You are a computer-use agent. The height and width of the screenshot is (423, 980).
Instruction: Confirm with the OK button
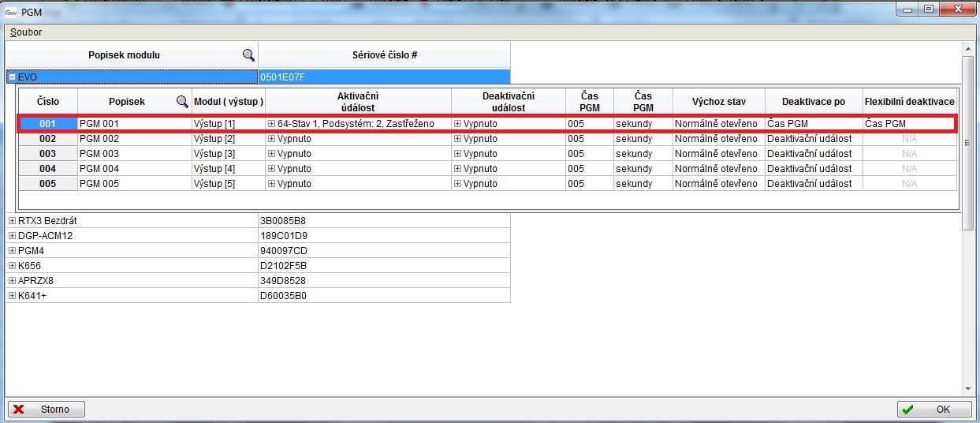(934, 410)
